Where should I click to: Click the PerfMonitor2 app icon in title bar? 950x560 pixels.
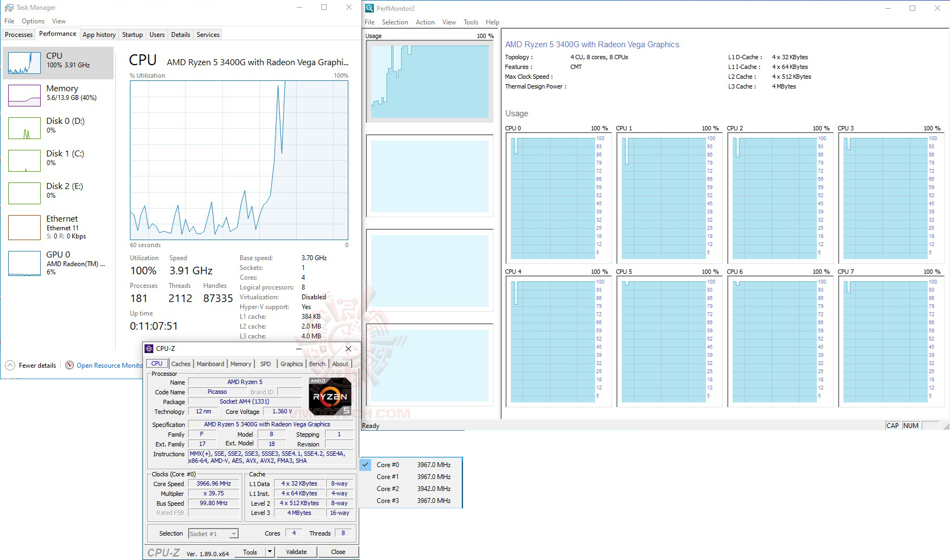[370, 8]
